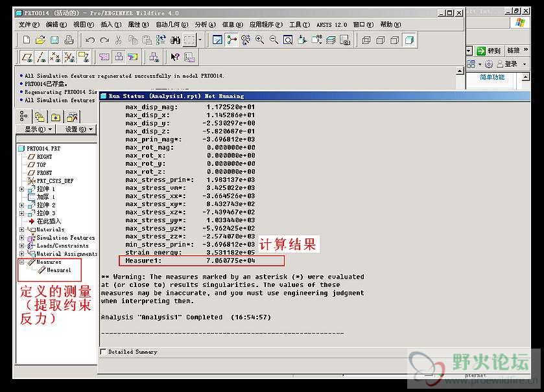
Task: Save the model with the floppy disk icon
Action: tap(54, 40)
